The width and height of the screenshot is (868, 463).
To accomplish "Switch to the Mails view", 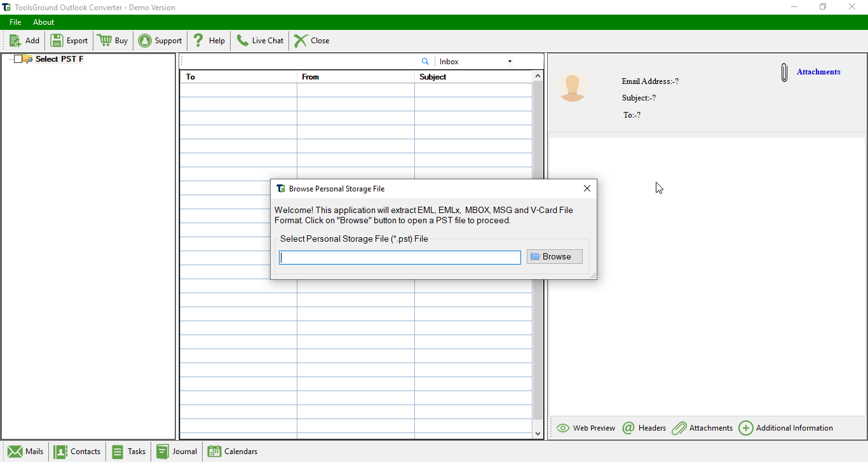I will [x=26, y=452].
